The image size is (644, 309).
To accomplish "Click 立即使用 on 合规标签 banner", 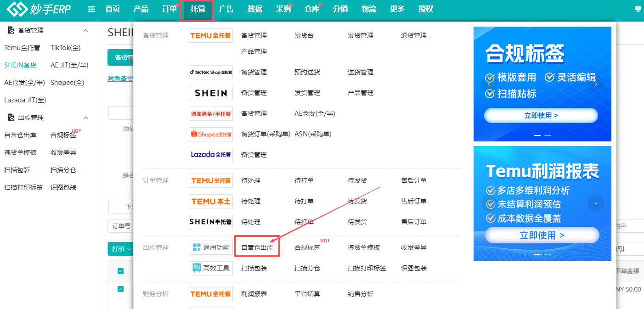I will click(541, 115).
